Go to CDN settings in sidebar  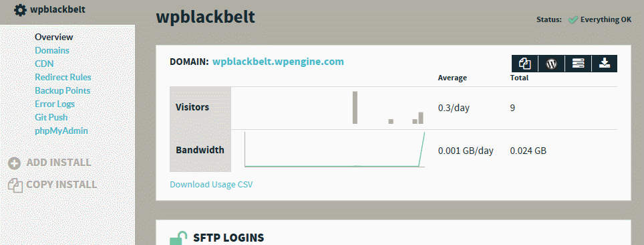[x=44, y=64]
